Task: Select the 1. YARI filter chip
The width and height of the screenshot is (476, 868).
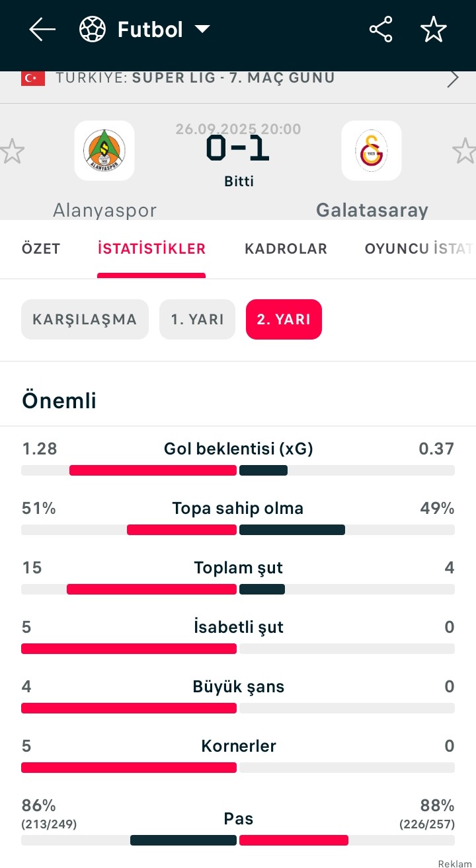Action: point(197,320)
